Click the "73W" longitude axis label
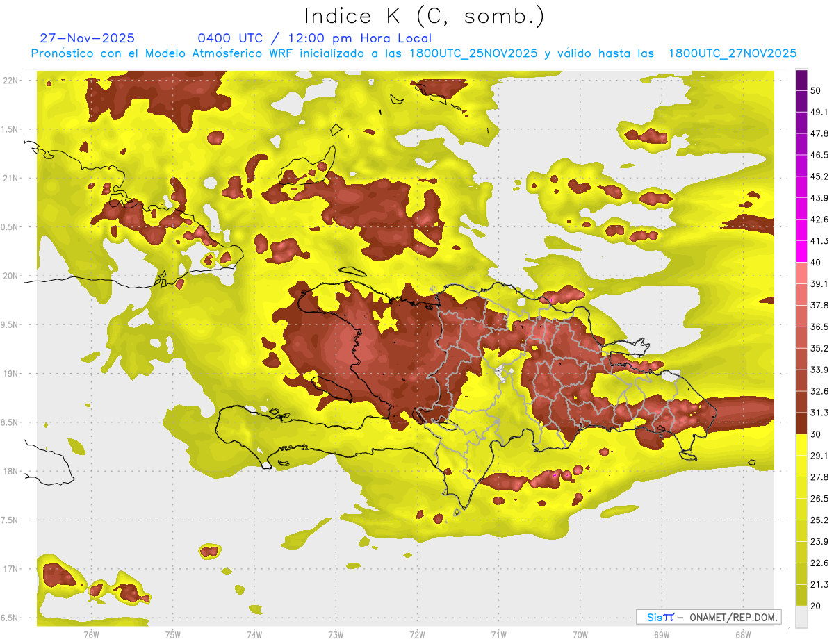834x644 pixels. click(336, 634)
